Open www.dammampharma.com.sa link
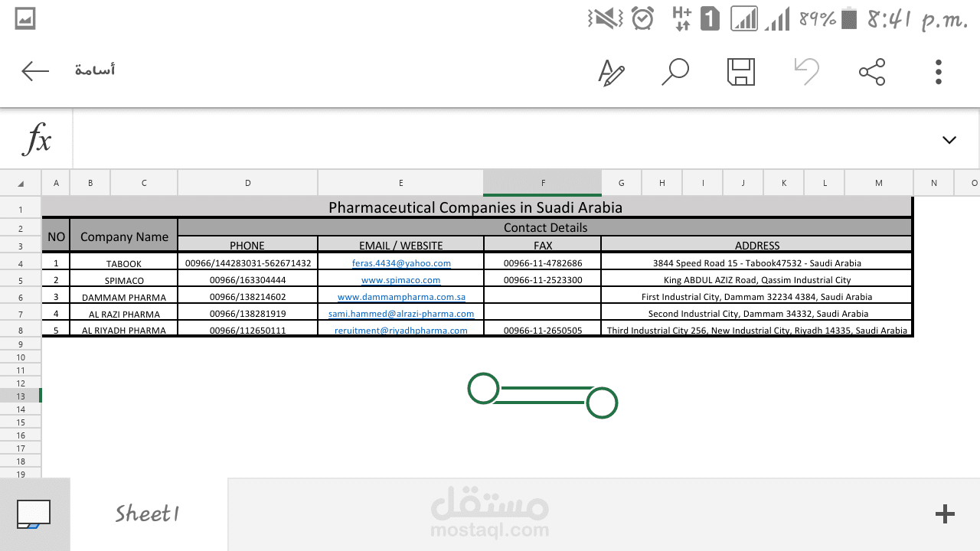This screenshot has height=551, width=980. click(401, 297)
